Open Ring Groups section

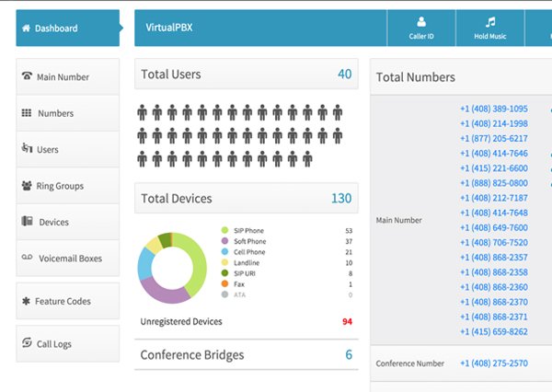pos(67,186)
